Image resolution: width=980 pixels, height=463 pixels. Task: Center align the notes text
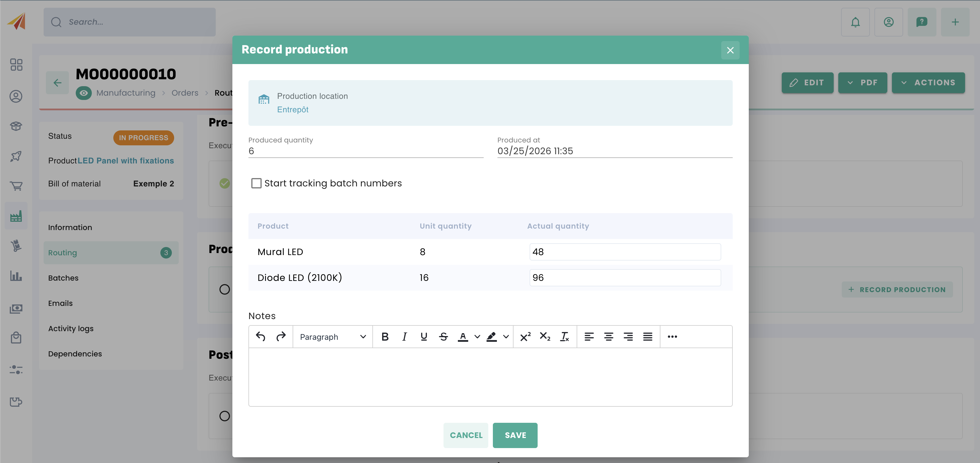608,337
